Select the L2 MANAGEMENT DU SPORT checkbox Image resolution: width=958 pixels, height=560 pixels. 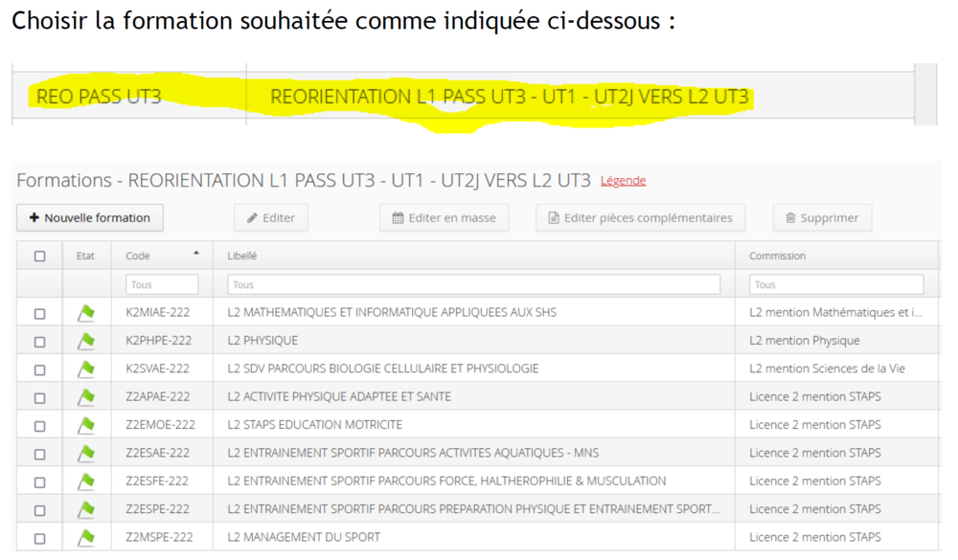point(39,537)
